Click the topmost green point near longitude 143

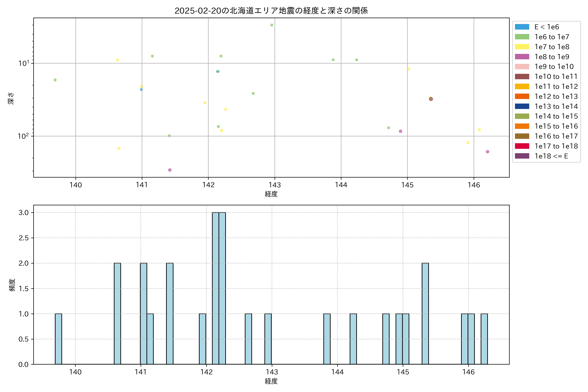[x=272, y=25]
